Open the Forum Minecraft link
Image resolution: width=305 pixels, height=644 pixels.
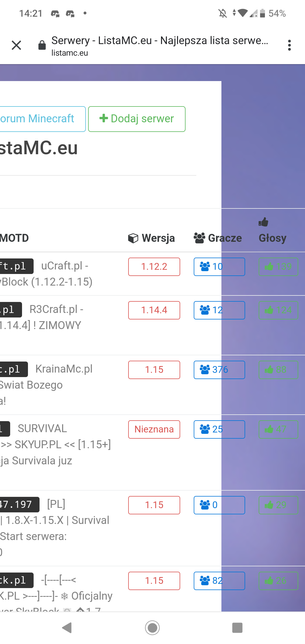point(40,119)
